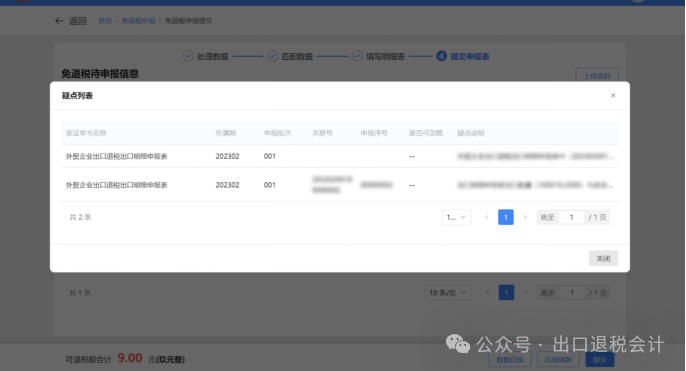
Task: Click the 处理数据 step check icon
Action: [188, 56]
